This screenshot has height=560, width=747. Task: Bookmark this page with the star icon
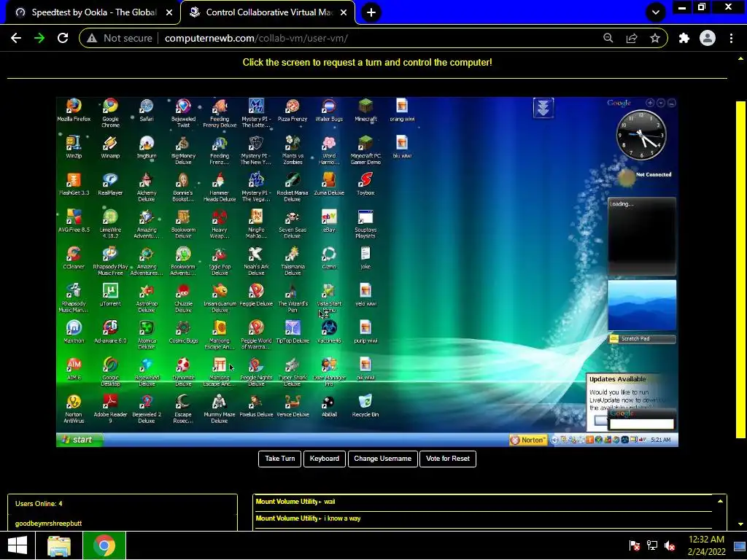tap(655, 38)
